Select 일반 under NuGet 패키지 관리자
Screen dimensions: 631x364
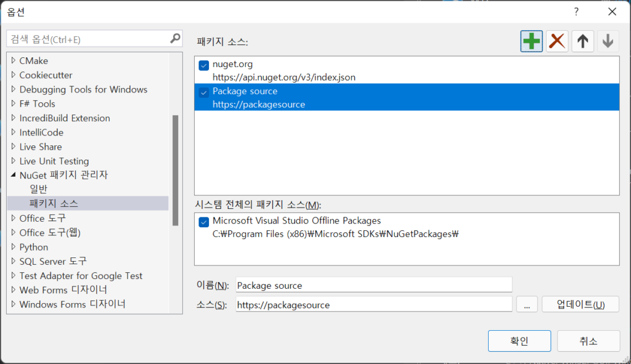tap(39, 189)
